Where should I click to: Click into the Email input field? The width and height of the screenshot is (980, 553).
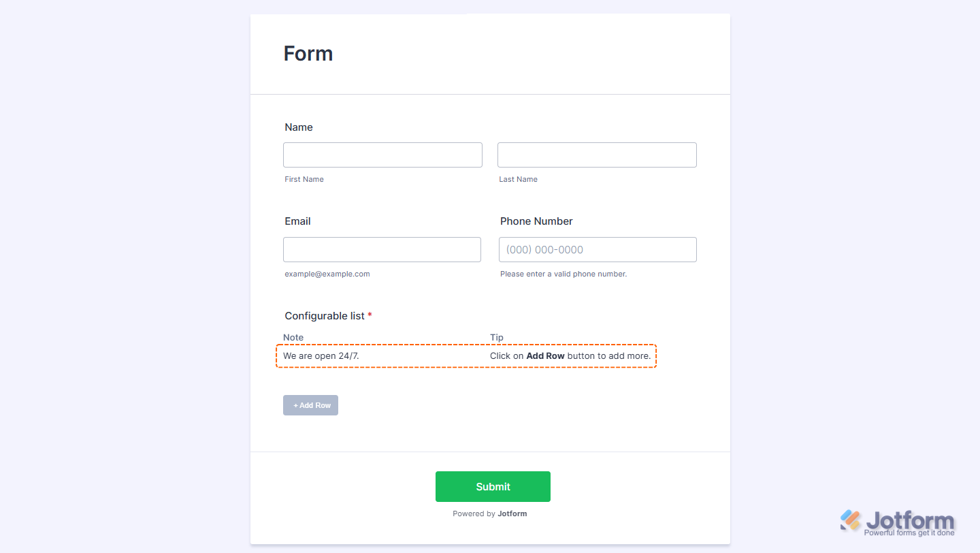pos(382,249)
